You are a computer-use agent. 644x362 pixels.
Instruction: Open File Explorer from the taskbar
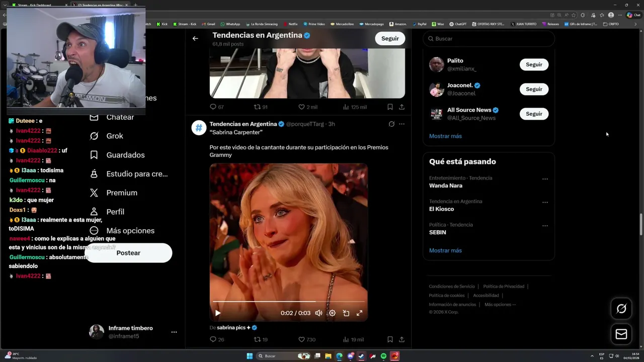328,356
